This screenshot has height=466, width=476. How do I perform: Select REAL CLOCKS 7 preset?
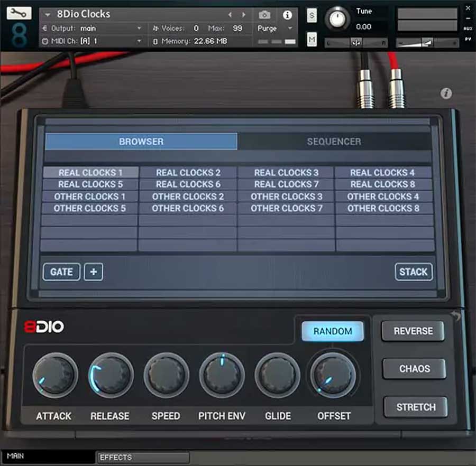pyautogui.click(x=286, y=184)
